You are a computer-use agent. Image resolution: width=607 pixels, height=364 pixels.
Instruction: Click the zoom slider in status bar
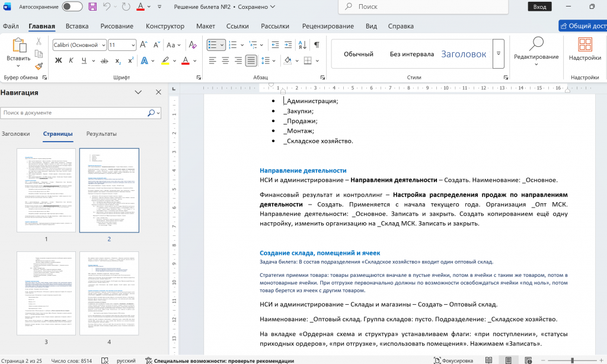[x=572, y=360]
